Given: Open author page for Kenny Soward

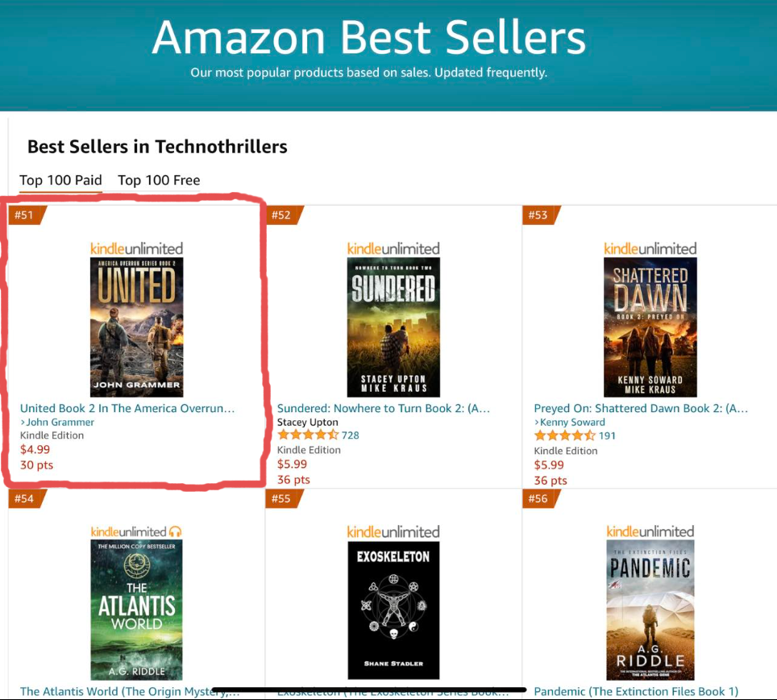Looking at the screenshot, I should point(571,421).
